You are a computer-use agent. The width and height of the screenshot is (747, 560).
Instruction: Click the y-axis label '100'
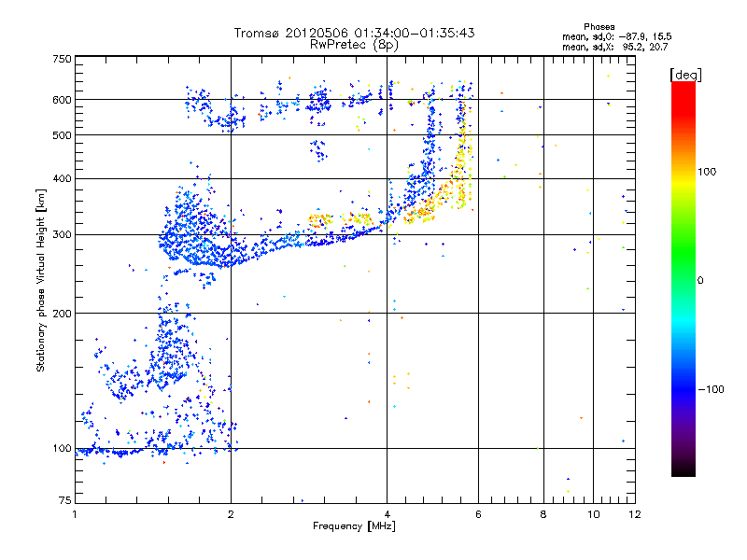pyautogui.click(x=62, y=449)
